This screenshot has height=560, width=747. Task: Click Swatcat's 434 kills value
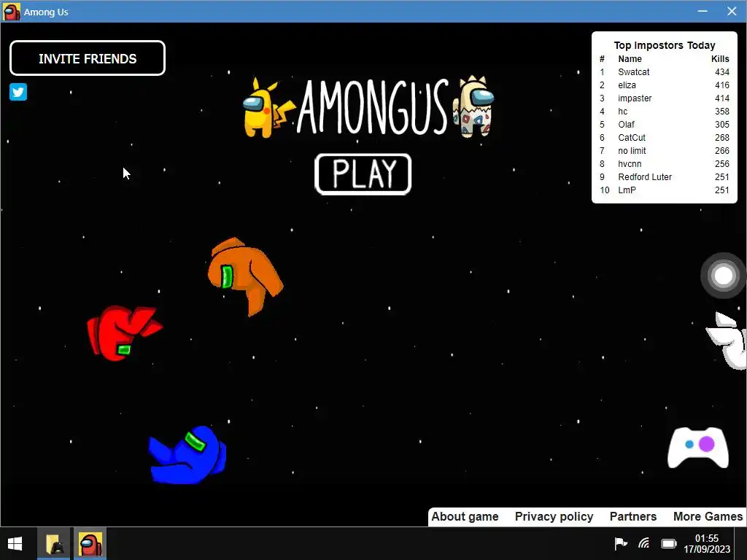[x=721, y=72]
